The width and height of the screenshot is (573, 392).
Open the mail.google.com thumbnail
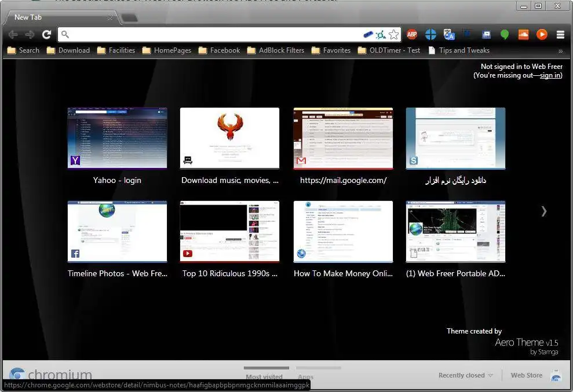coord(343,138)
